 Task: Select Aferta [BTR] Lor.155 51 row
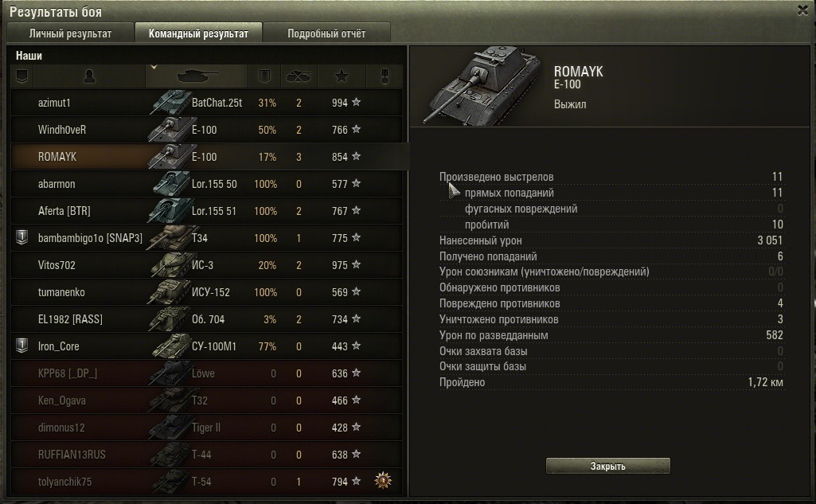[x=207, y=211]
